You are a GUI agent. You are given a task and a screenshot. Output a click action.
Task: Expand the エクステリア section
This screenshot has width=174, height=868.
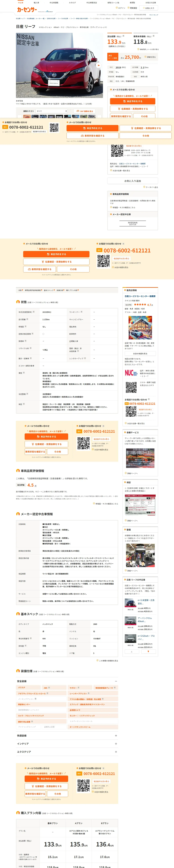[116, 752]
